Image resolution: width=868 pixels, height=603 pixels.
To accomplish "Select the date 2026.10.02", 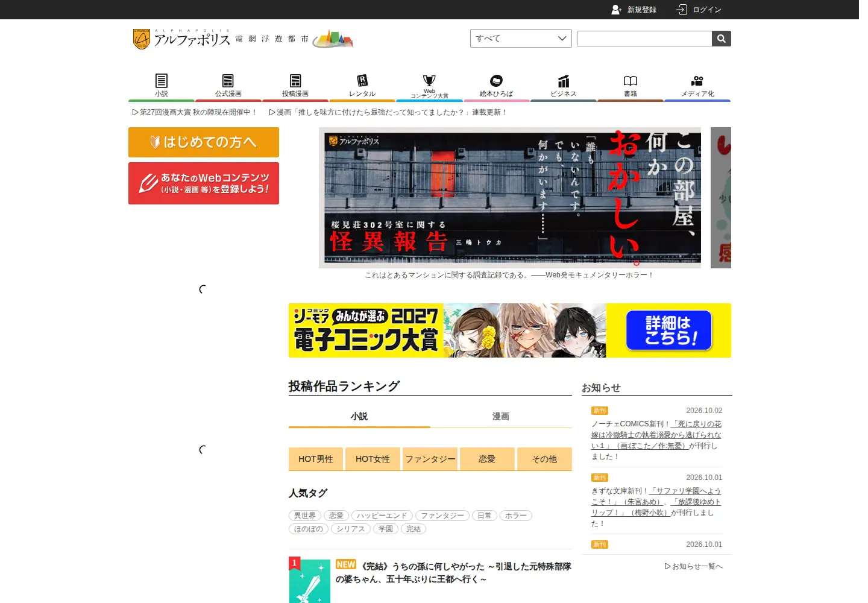I will pos(704,411).
